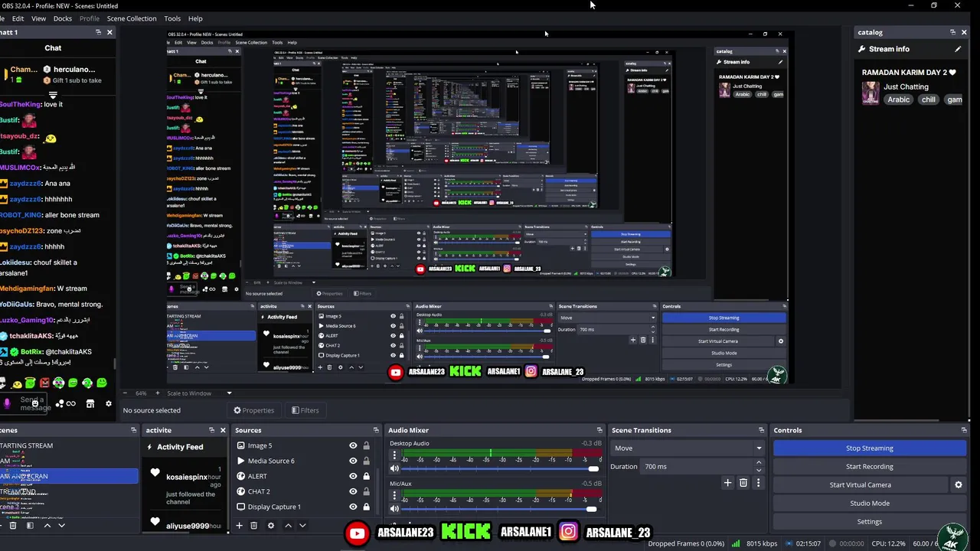Mute Mic/Aux speaker icon
Image resolution: width=980 pixels, height=551 pixels.
pyautogui.click(x=394, y=509)
